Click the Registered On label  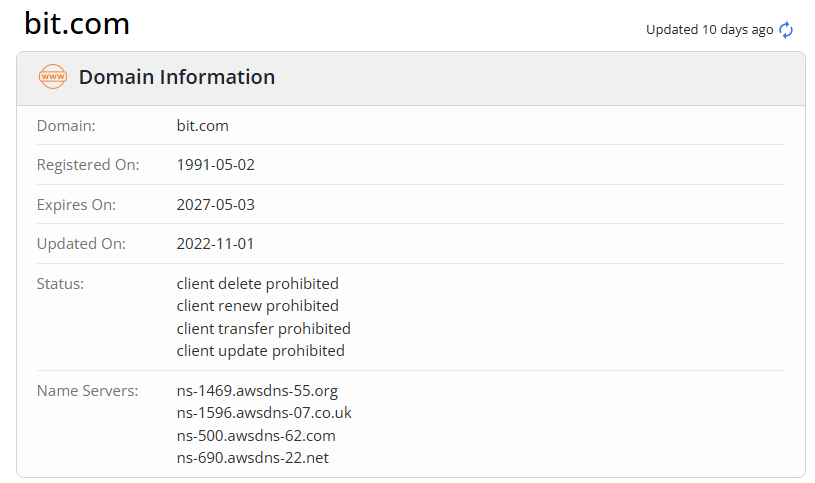88,165
